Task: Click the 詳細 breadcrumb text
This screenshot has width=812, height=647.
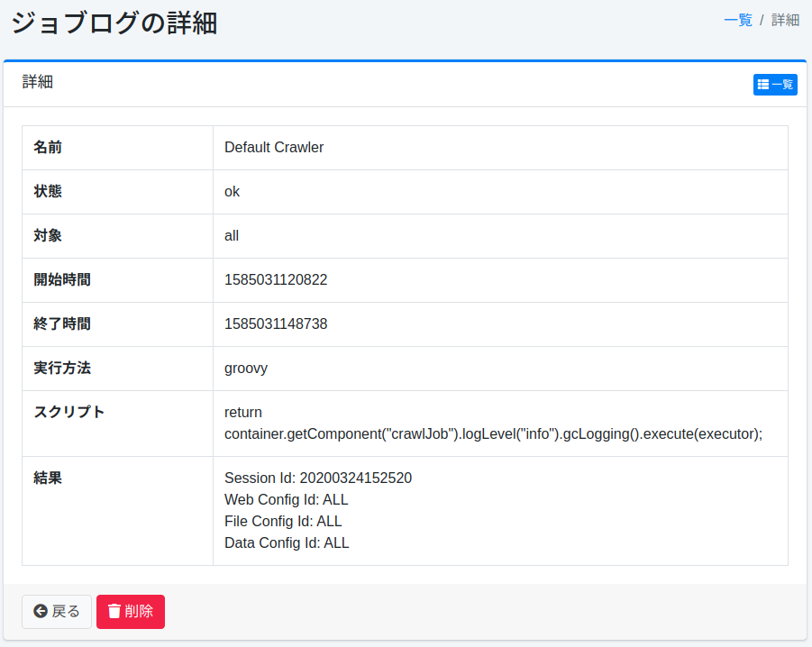Action: (785, 20)
